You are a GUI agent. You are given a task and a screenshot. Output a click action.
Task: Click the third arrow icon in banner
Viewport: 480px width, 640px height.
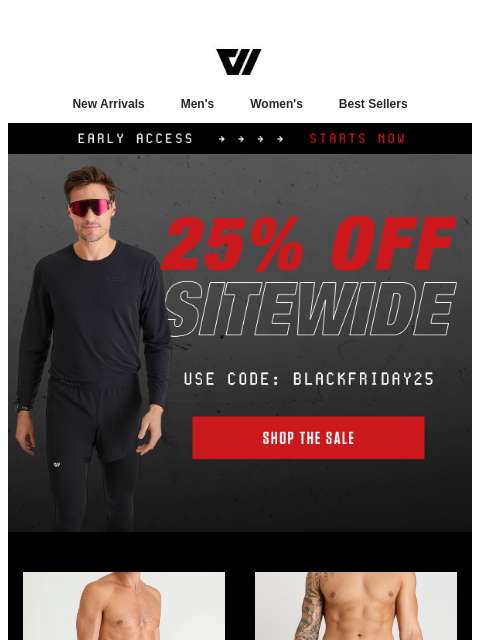(x=260, y=139)
